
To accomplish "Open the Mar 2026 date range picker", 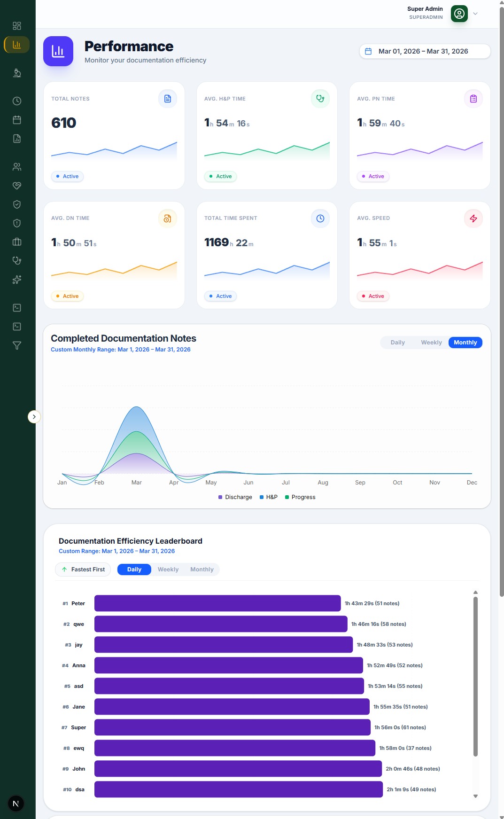I will coord(425,51).
